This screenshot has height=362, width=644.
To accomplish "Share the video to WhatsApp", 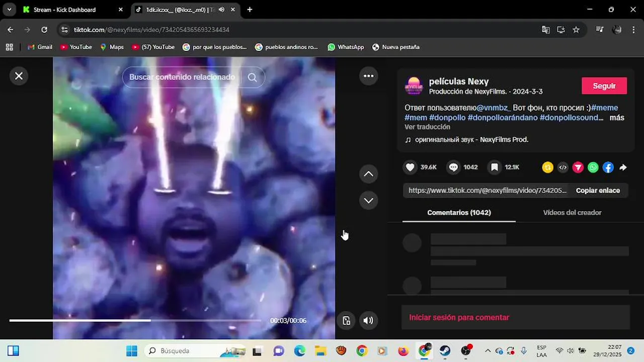I will [x=593, y=167].
